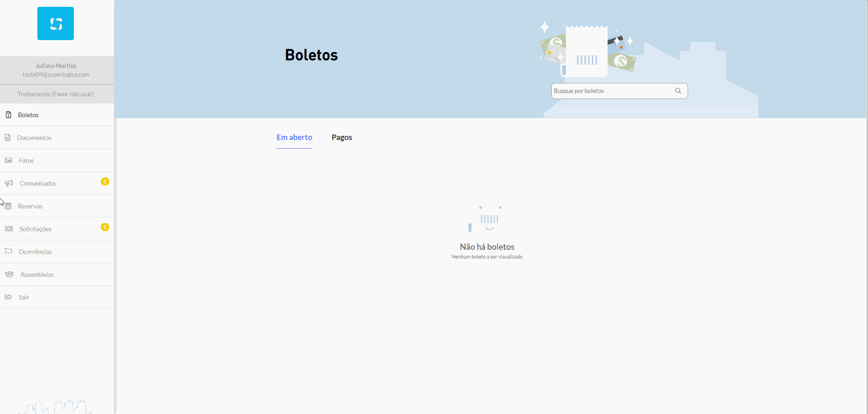Viewport: 868px width, 414px height.
Task: Click the Sair logout icon
Action: (x=8, y=297)
